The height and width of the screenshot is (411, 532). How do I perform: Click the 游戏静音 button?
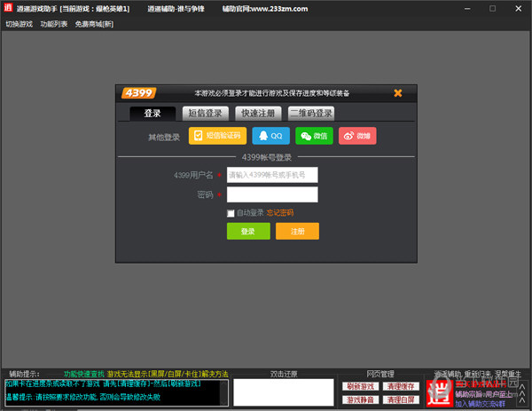pyautogui.click(x=360, y=400)
